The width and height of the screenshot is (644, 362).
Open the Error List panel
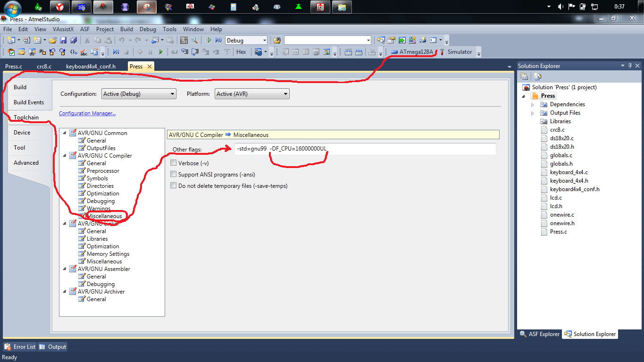(x=20, y=347)
